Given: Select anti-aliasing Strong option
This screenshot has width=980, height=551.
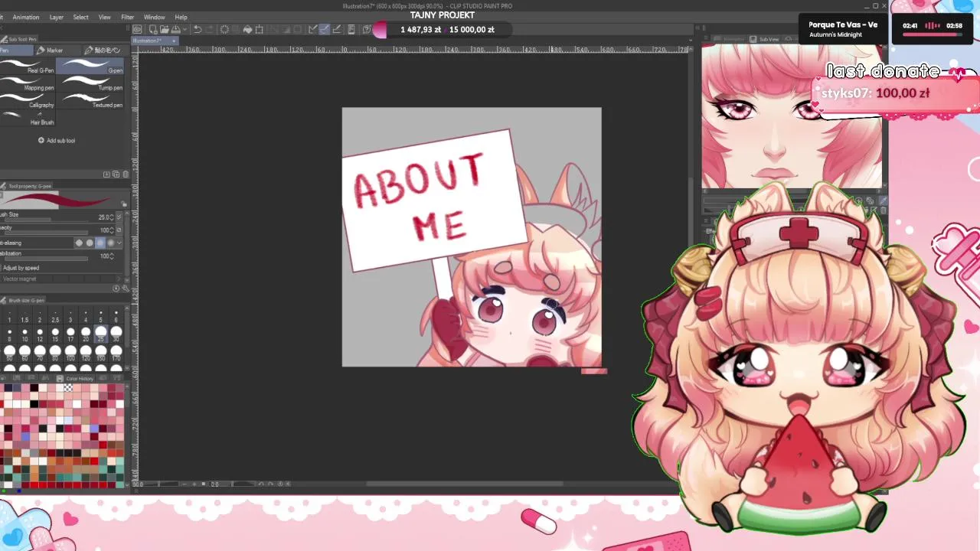Looking at the screenshot, I should point(110,243).
